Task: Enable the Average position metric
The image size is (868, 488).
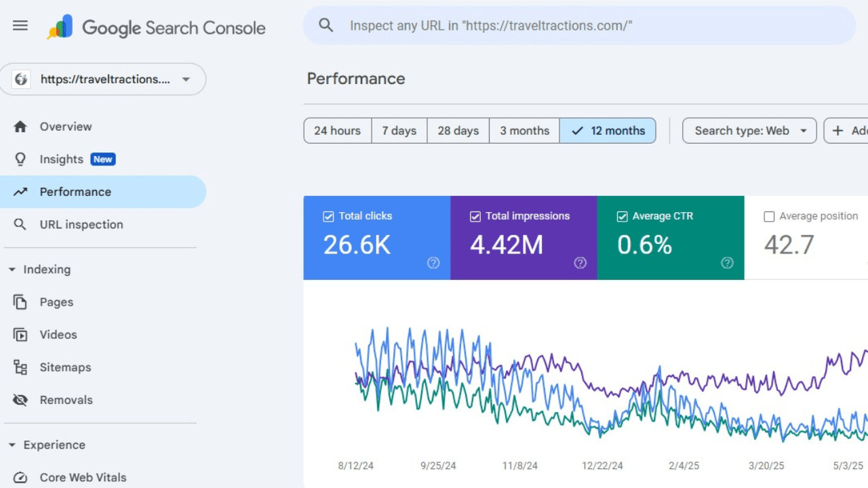Action: pos(769,216)
